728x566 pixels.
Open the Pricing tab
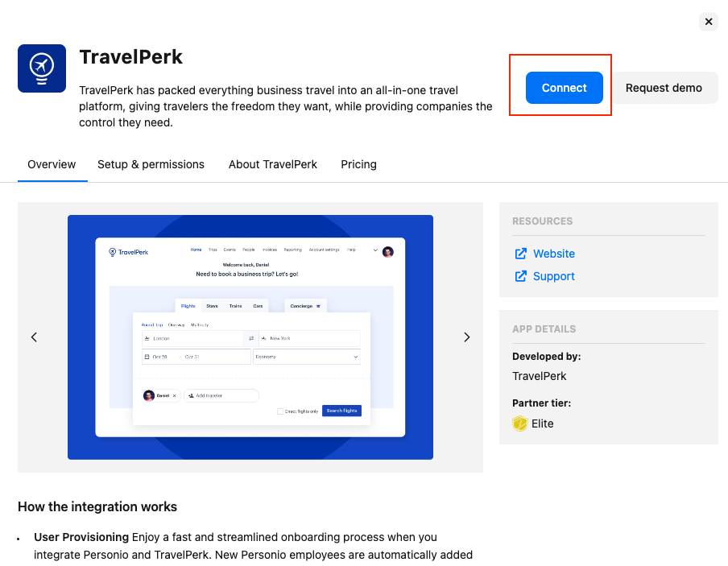tap(358, 164)
